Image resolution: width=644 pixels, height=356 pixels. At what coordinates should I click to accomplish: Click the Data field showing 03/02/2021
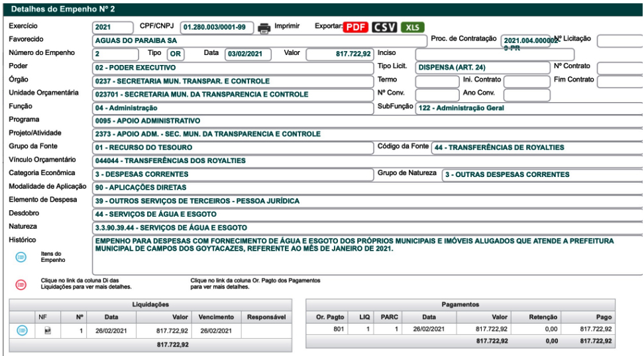click(x=249, y=54)
